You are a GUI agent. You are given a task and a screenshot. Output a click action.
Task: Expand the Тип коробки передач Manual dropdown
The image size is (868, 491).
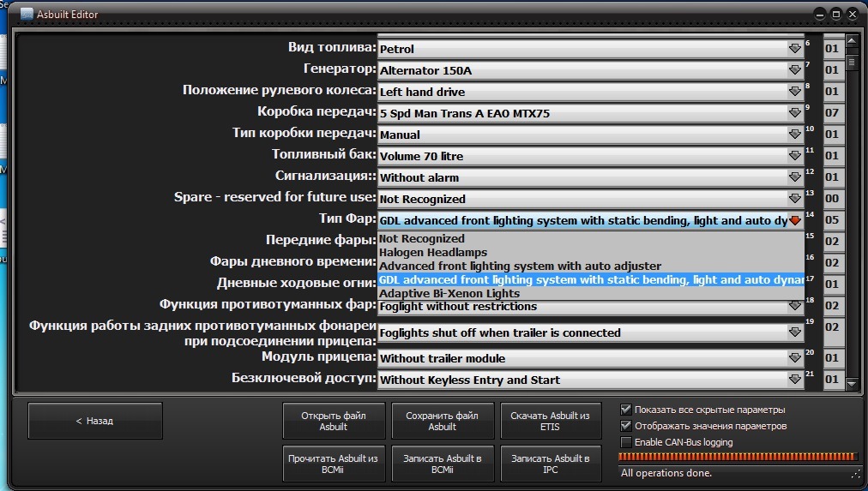[x=591, y=135]
